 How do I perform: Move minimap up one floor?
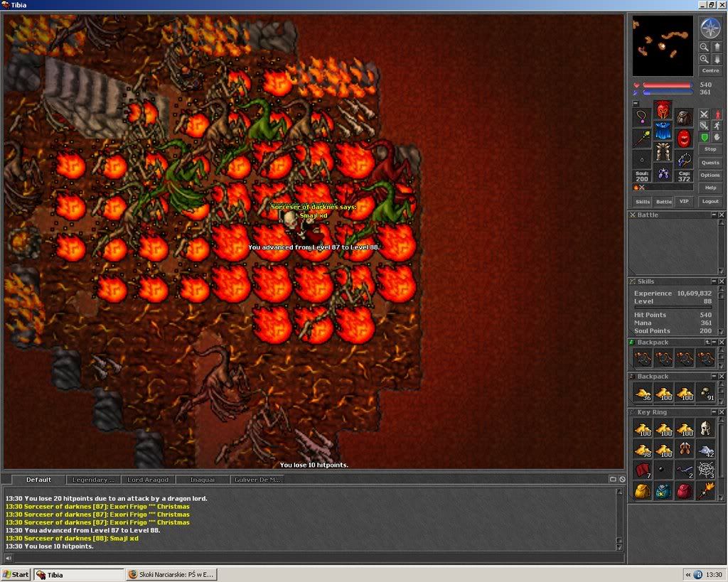point(717,47)
